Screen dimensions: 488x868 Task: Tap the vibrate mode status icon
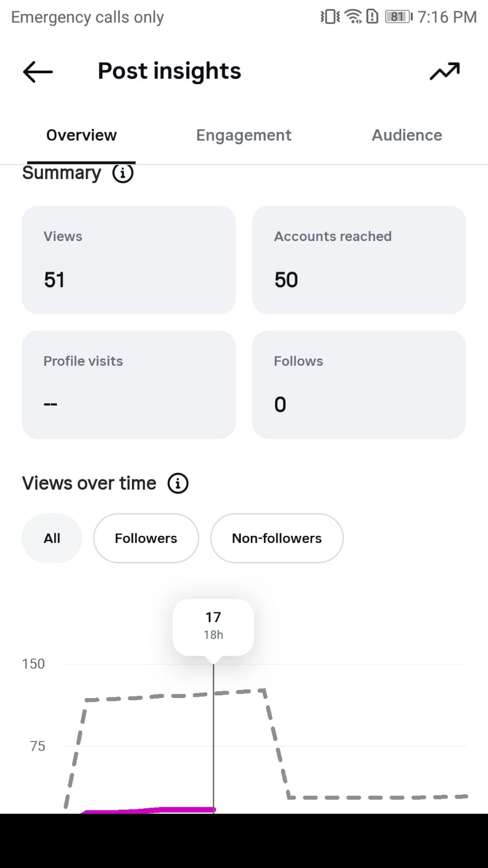click(330, 17)
